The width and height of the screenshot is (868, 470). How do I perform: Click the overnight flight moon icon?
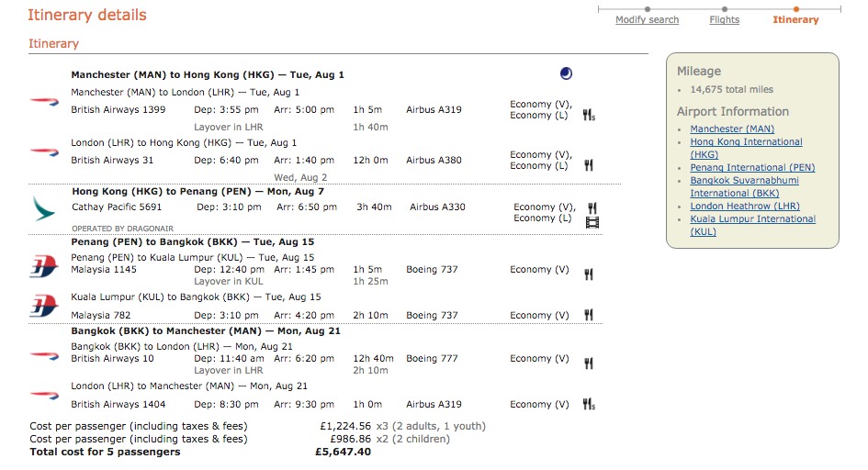pos(566,73)
